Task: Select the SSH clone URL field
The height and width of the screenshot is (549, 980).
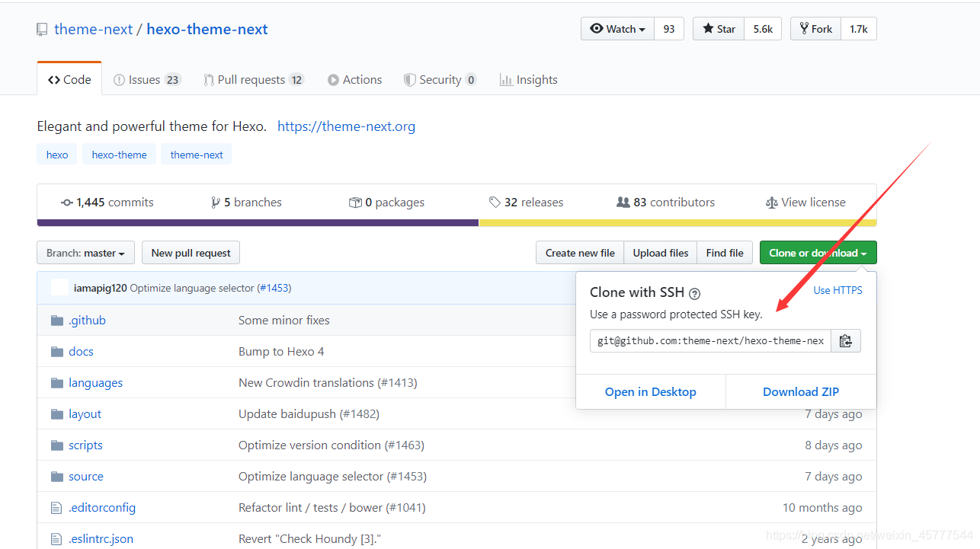Action: point(710,341)
